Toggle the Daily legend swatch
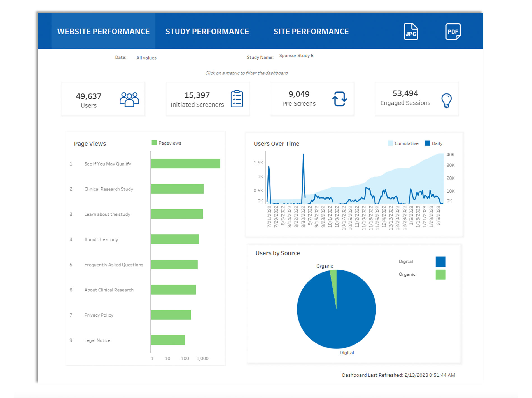Viewport: 532px width, 398px height. coord(427,143)
